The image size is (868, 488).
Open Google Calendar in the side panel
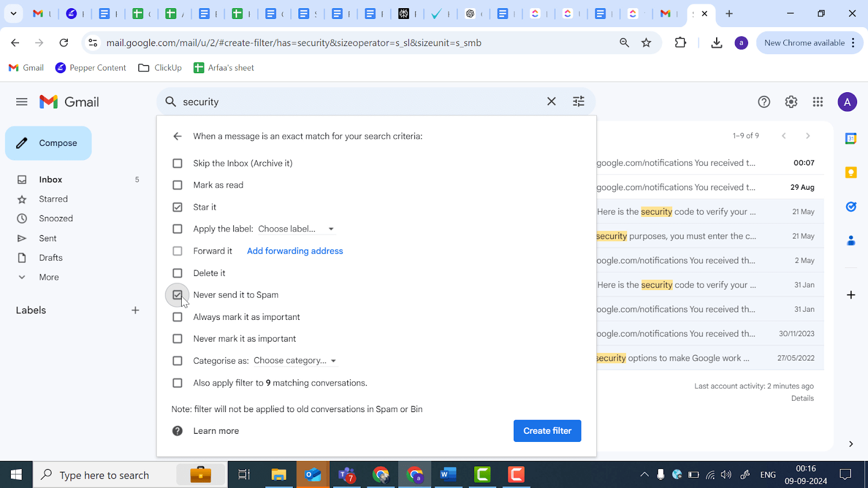pyautogui.click(x=851, y=138)
